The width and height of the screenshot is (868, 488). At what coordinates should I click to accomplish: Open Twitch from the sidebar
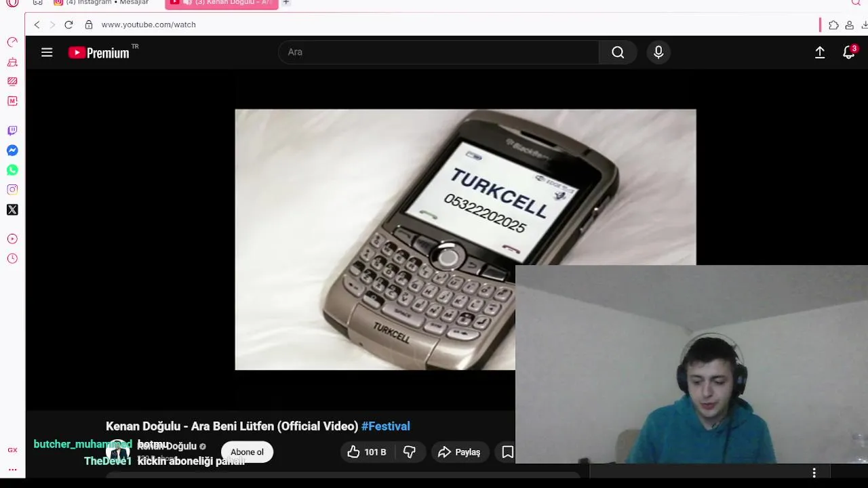pyautogui.click(x=12, y=130)
